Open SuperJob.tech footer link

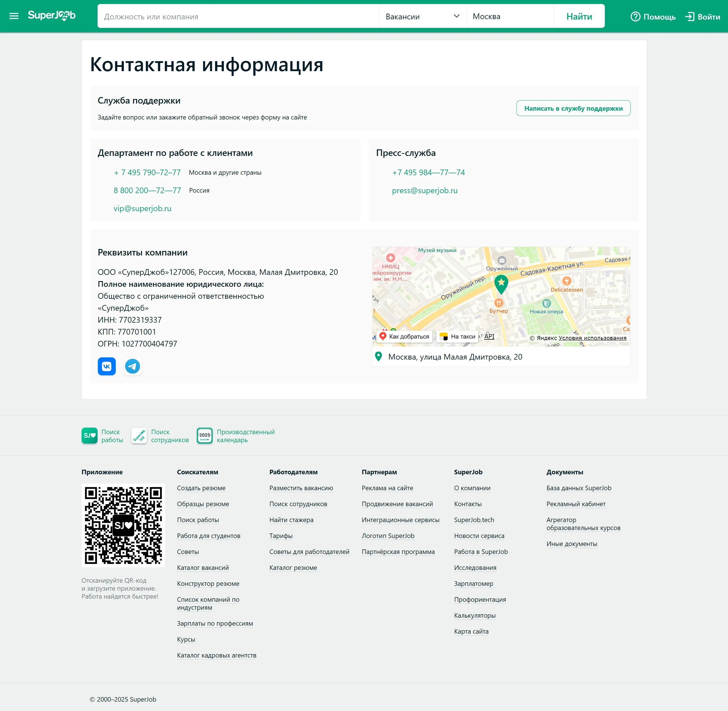474,520
